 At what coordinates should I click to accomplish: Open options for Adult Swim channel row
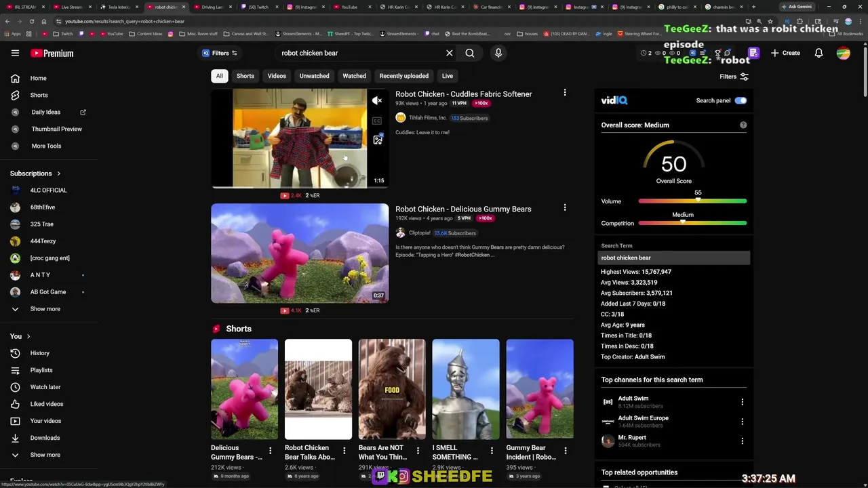[x=742, y=402]
